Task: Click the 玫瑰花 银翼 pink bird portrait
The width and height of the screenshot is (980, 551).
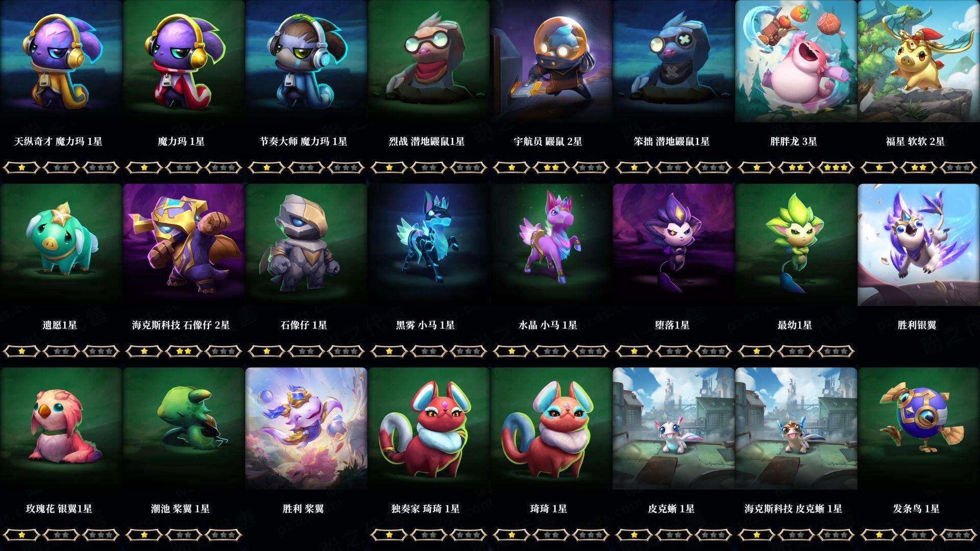Action: pos(61,429)
